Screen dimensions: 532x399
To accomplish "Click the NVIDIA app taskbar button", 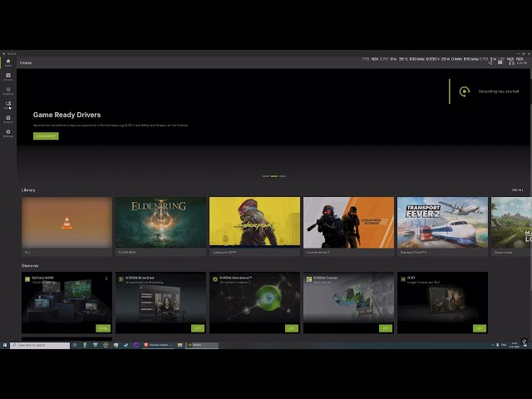I will tap(202, 345).
